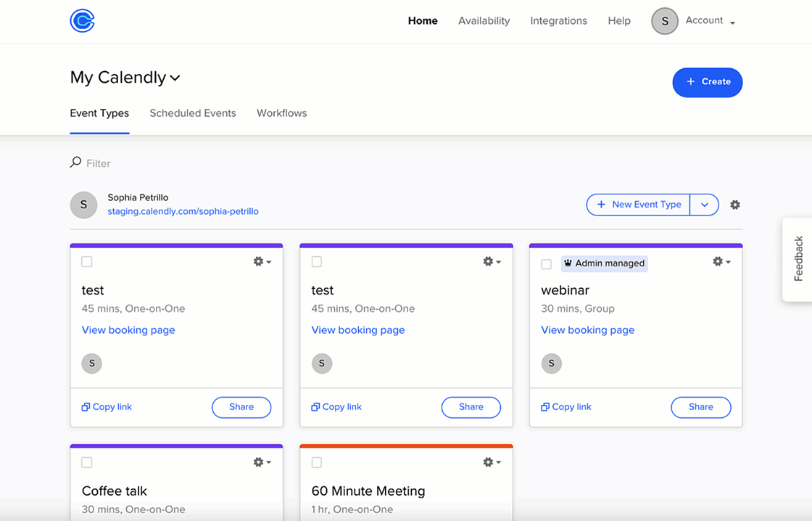
Task: Open the Help menu item
Action: 619,21
